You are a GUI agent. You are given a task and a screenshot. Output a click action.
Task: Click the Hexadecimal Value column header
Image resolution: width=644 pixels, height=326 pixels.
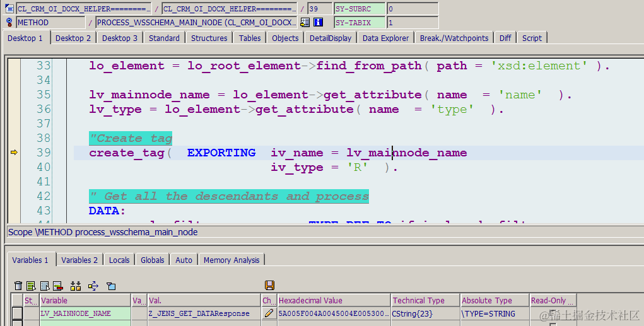pos(334,301)
